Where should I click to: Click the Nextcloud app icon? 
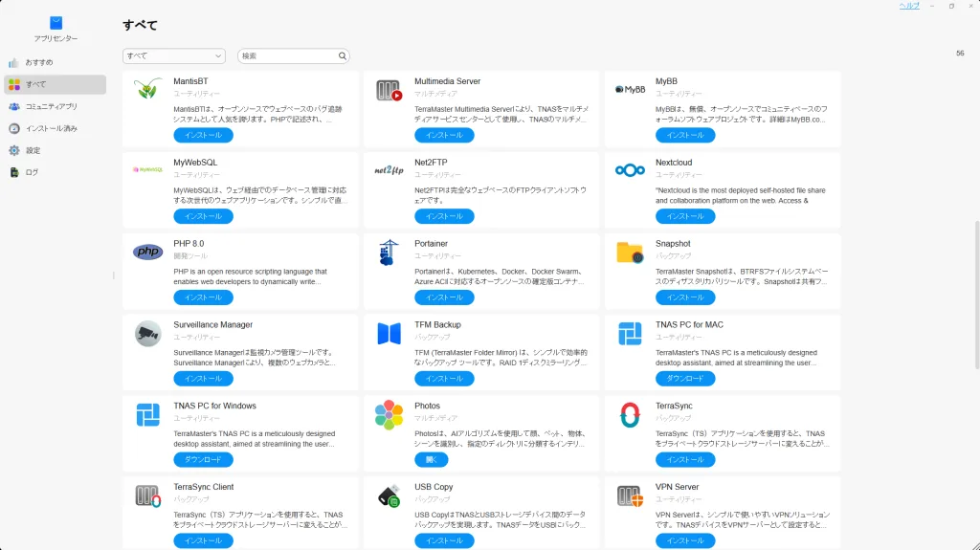click(630, 170)
